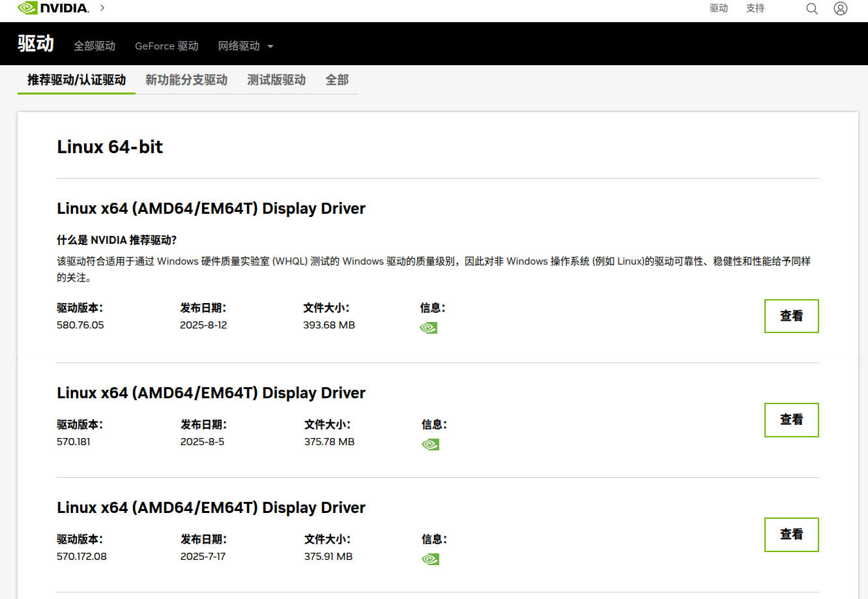Click the 什么是 NVIDIA 推荐驱动? text

click(117, 240)
